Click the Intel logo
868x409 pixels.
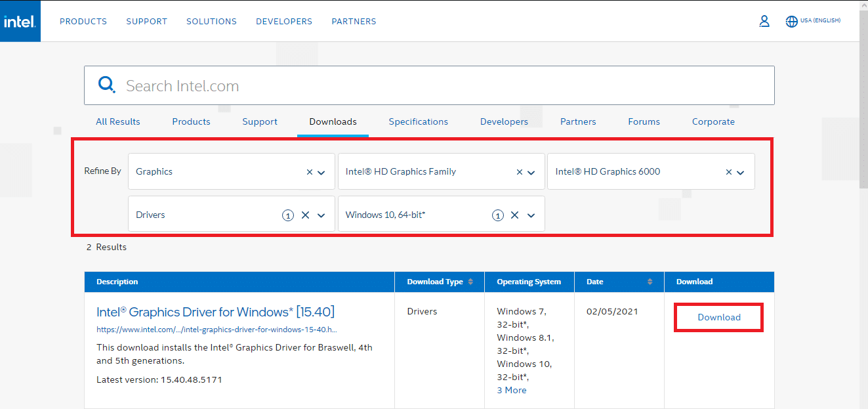pyautogui.click(x=20, y=20)
